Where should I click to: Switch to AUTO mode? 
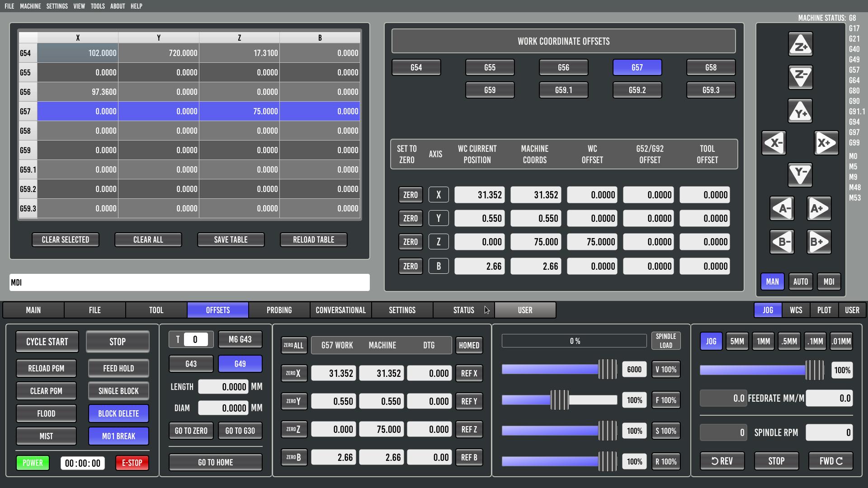point(800,282)
